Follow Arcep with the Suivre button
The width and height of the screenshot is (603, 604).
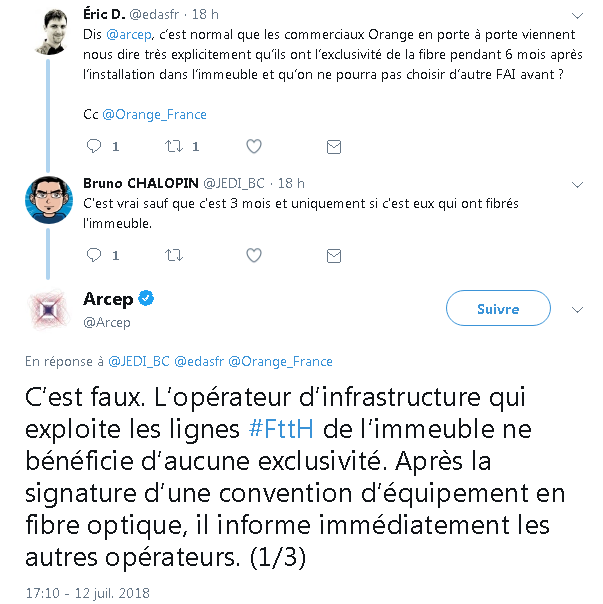[497, 310]
